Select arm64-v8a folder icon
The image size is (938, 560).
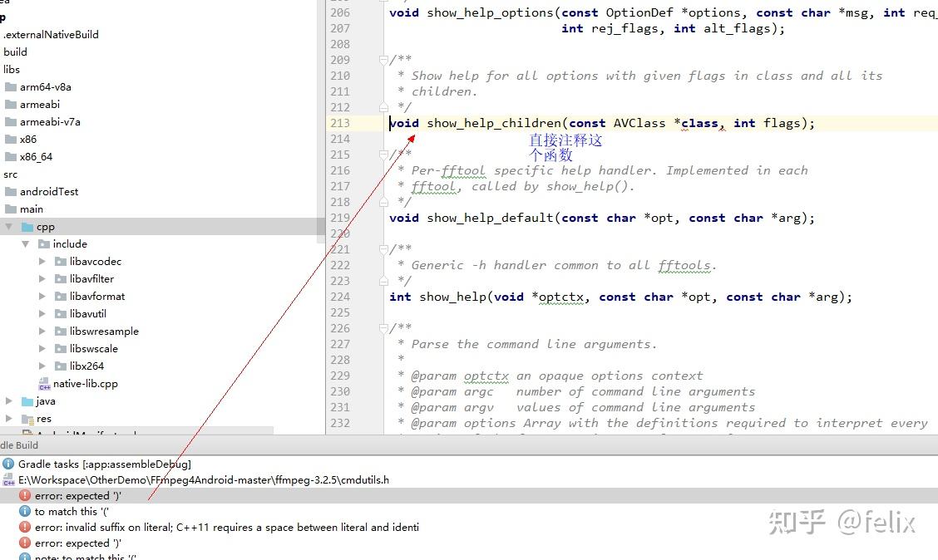[11, 87]
